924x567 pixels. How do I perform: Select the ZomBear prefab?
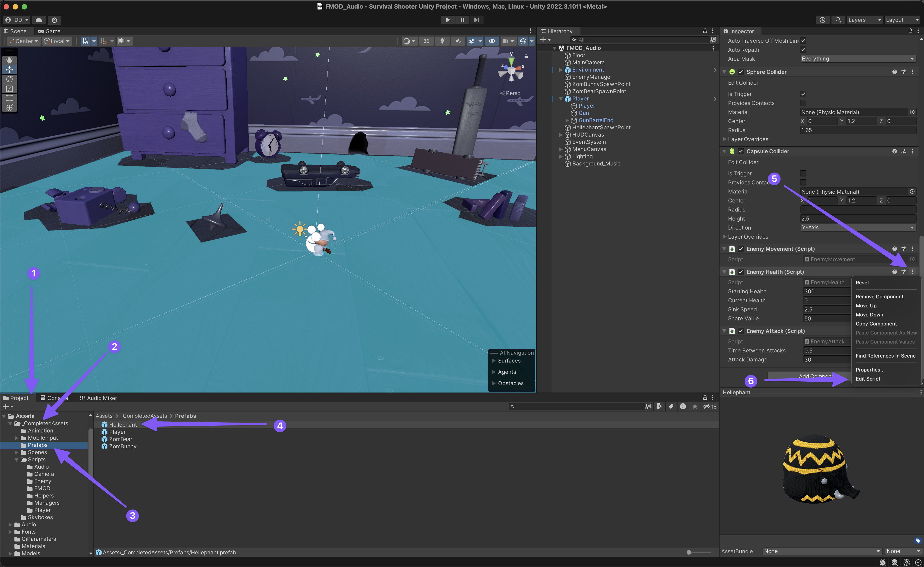120,439
